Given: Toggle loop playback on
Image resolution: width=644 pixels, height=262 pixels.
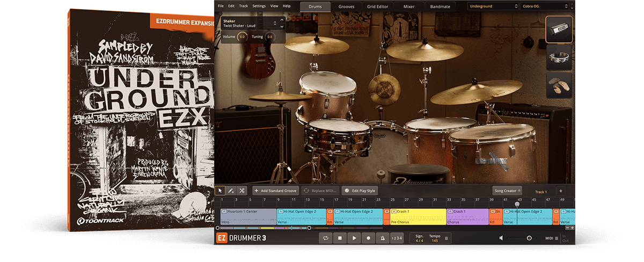Looking at the screenshot, I should click(326, 238).
